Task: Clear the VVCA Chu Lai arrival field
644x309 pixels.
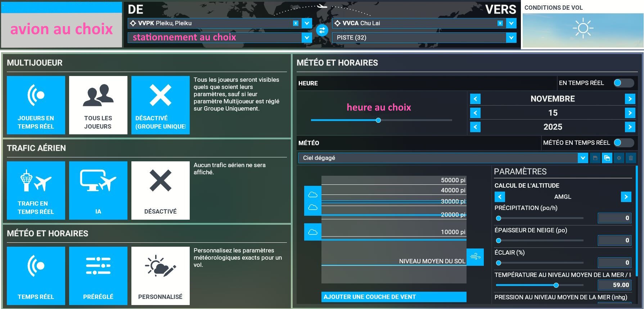Action: pyautogui.click(x=500, y=23)
